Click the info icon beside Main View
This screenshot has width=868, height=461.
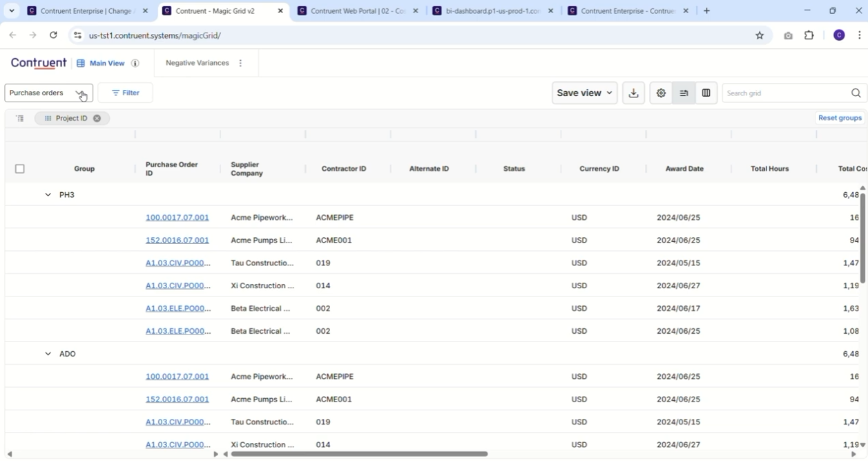[135, 63]
